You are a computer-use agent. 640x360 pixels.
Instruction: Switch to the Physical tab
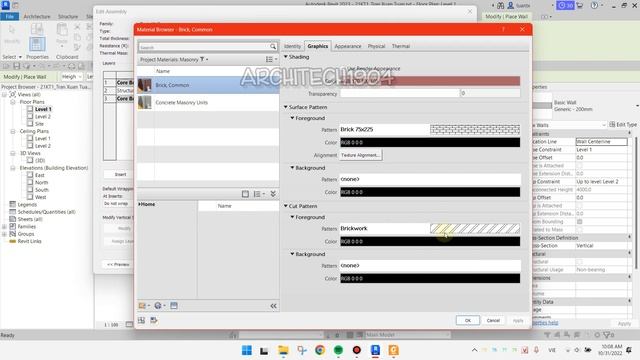tap(376, 46)
